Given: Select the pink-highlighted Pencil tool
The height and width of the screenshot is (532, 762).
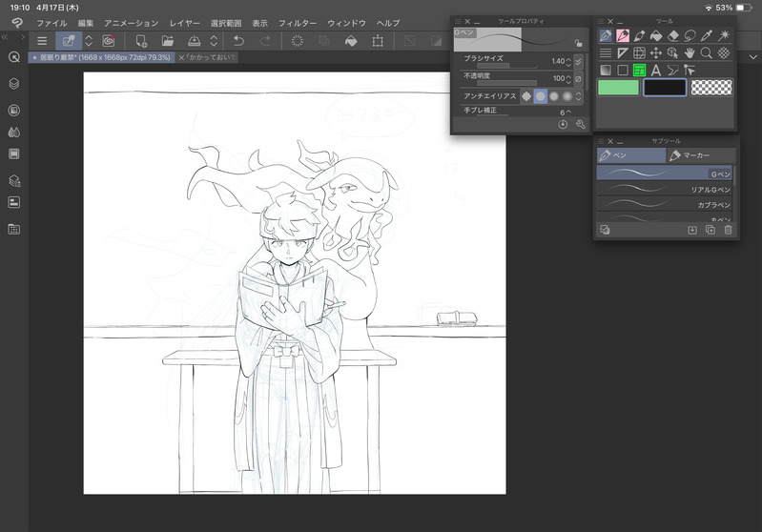Looking at the screenshot, I should pos(623,35).
